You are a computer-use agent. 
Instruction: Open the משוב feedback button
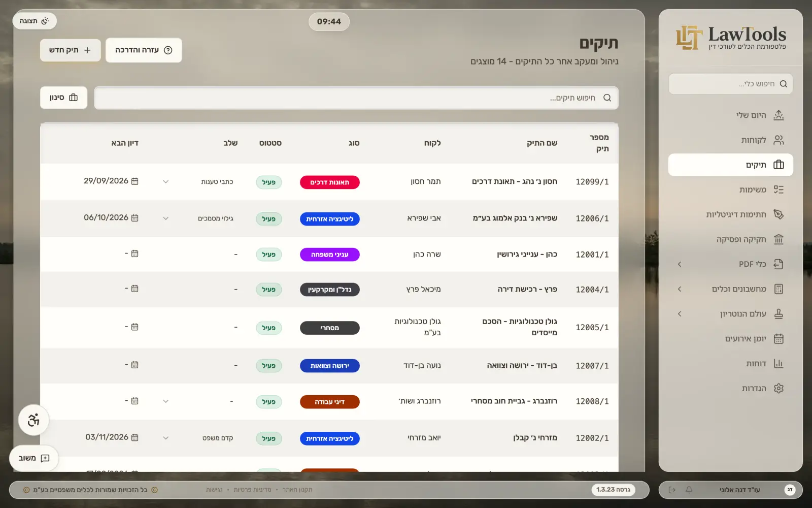click(x=34, y=458)
